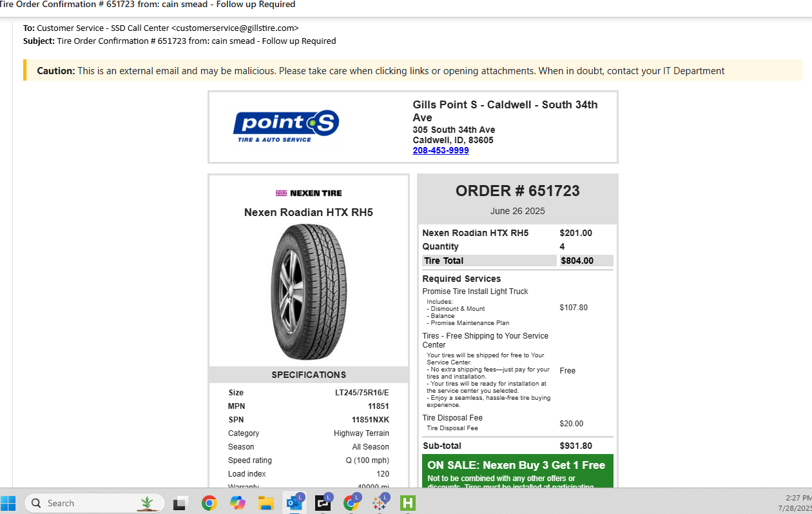Select the speed rating Q (100 mph)
812x514 pixels.
click(367, 460)
